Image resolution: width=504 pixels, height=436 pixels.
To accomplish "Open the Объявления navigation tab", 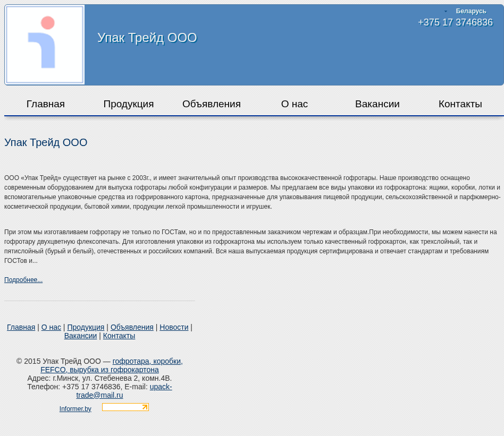I will 212,104.
